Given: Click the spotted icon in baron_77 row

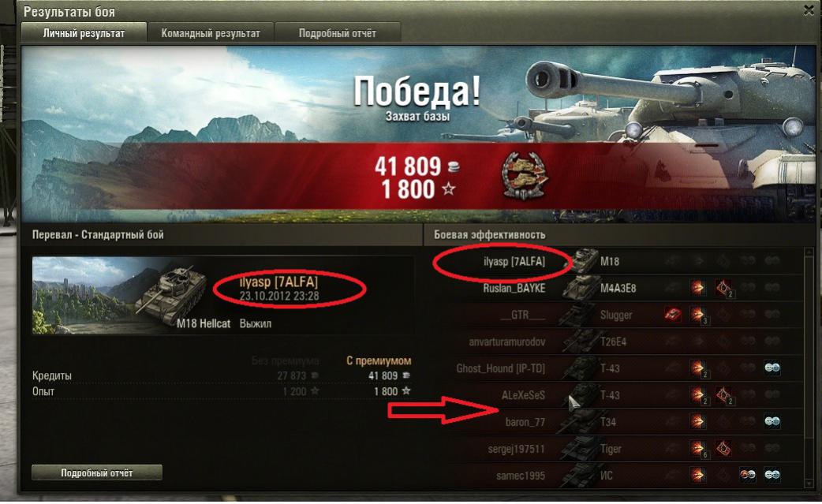Looking at the screenshot, I should [772, 421].
